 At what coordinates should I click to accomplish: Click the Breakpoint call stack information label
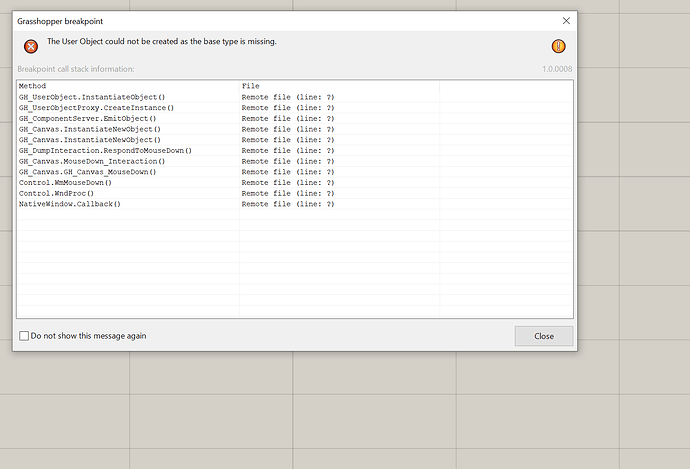pos(76,69)
